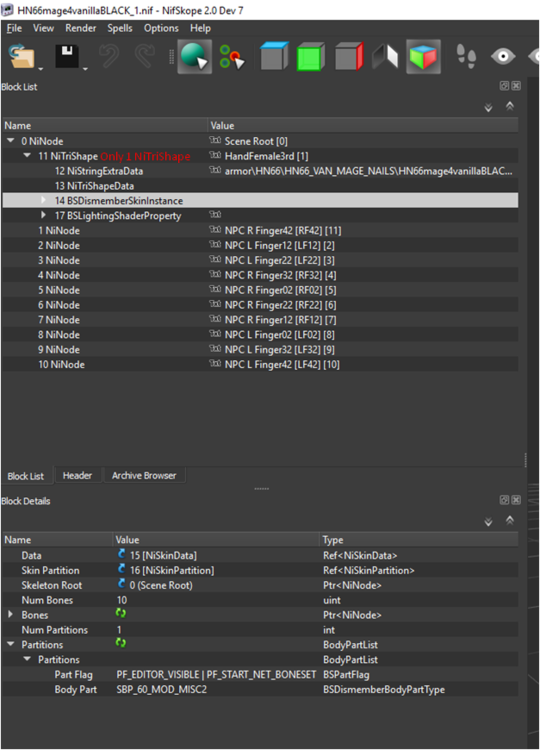Open dropdown arrow next to Save icon
Viewport: 540px width, 750px height.
(x=85, y=69)
